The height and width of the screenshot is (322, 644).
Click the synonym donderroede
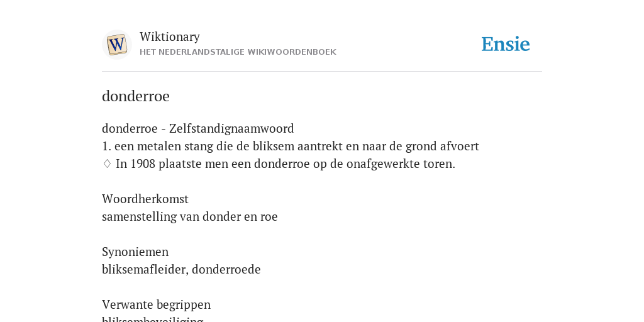tap(226, 269)
